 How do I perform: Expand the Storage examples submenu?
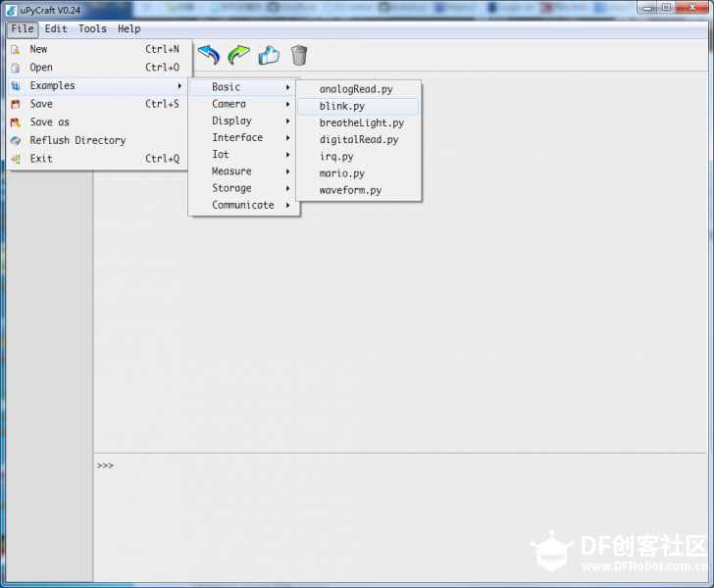(244, 188)
